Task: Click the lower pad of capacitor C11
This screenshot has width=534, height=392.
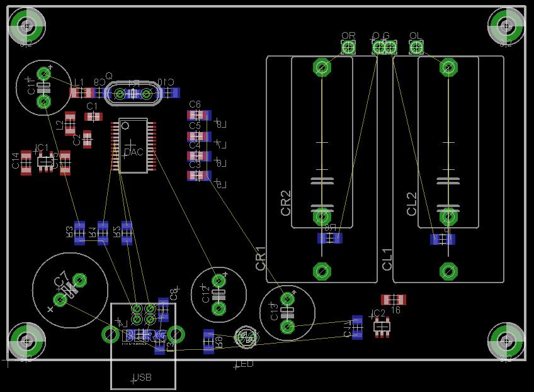Action: point(43,101)
